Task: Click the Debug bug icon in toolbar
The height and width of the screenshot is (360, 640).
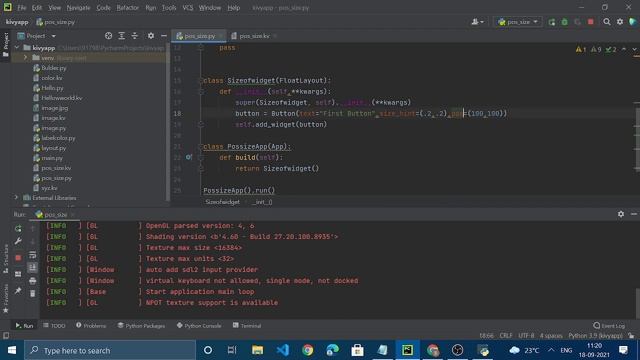Action: [x=564, y=22]
